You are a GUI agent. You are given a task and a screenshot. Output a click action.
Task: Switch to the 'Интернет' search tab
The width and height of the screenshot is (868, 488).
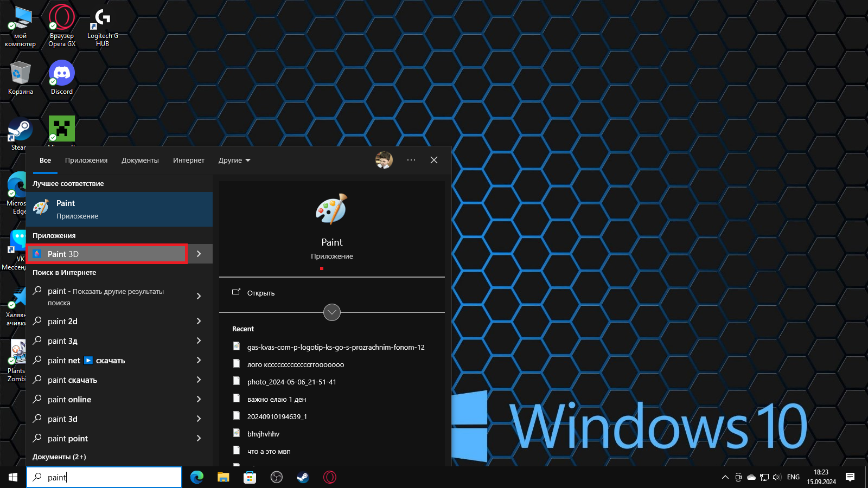pos(189,160)
